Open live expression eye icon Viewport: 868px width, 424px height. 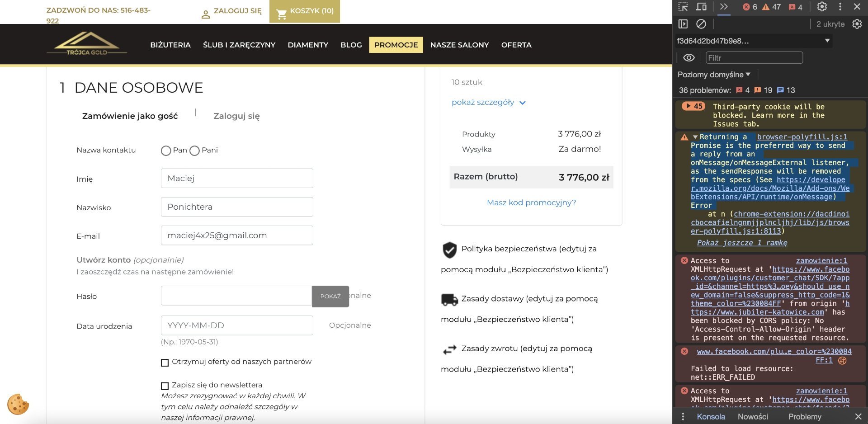pos(689,58)
